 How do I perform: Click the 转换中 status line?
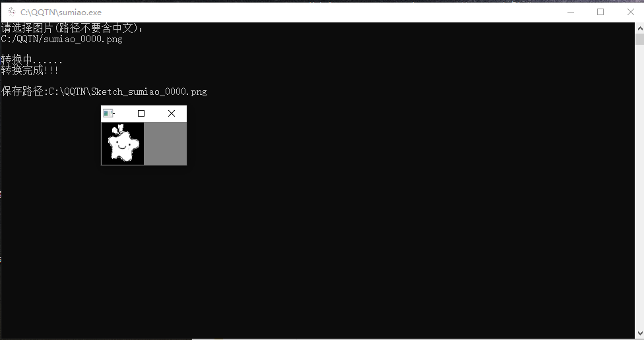pos(32,60)
